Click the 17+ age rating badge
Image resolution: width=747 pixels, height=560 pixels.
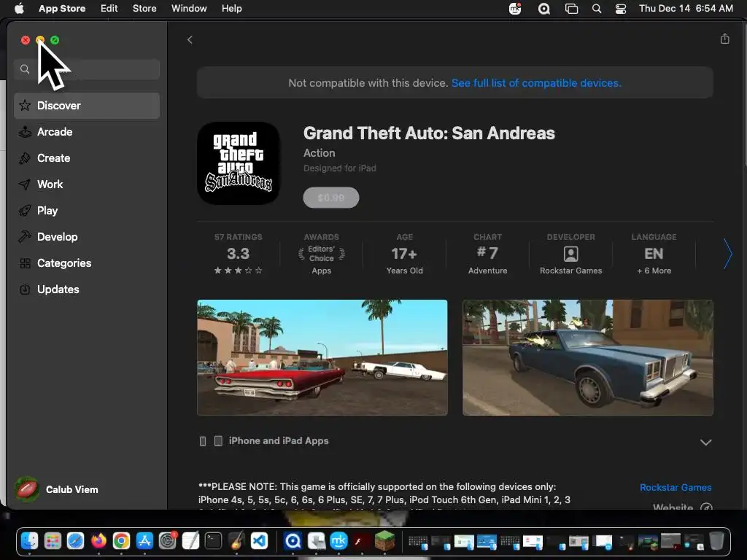[x=404, y=254]
